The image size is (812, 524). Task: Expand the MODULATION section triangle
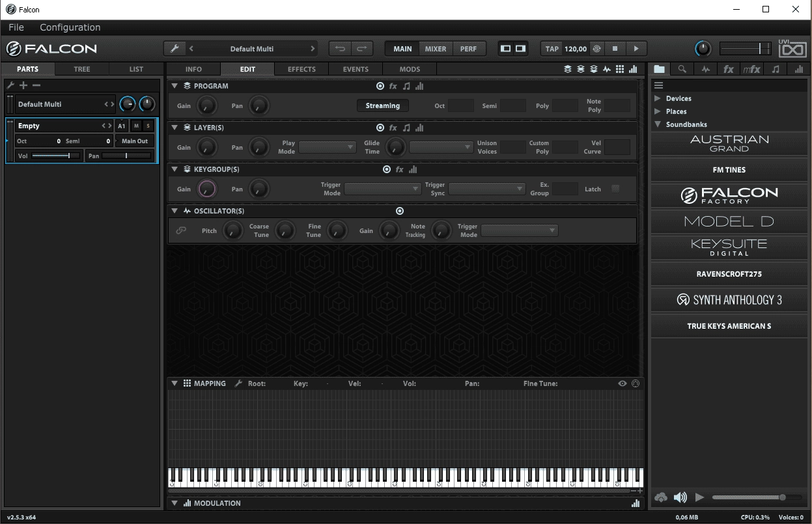175,503
